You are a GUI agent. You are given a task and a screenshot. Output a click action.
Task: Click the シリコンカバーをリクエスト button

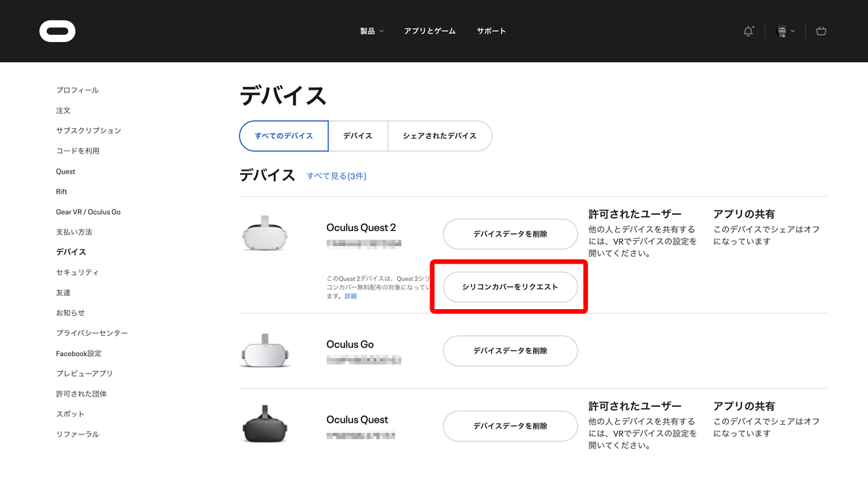(510, 287)
